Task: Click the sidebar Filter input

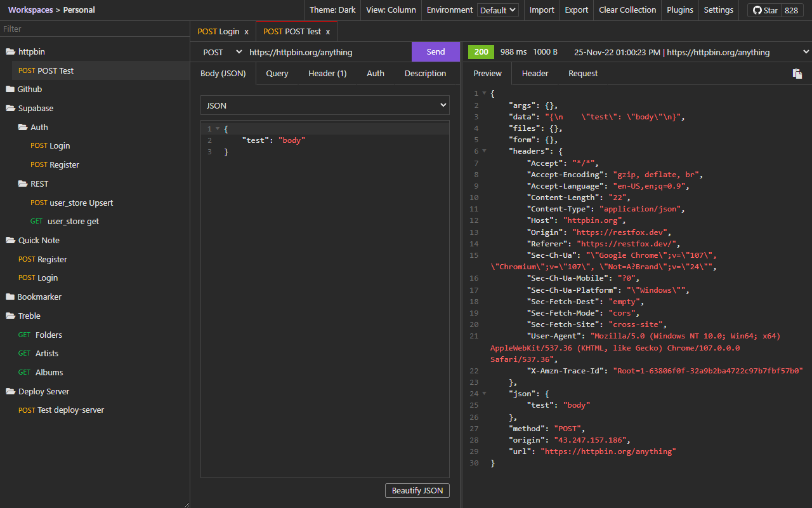Action: (x=95, y=29)
